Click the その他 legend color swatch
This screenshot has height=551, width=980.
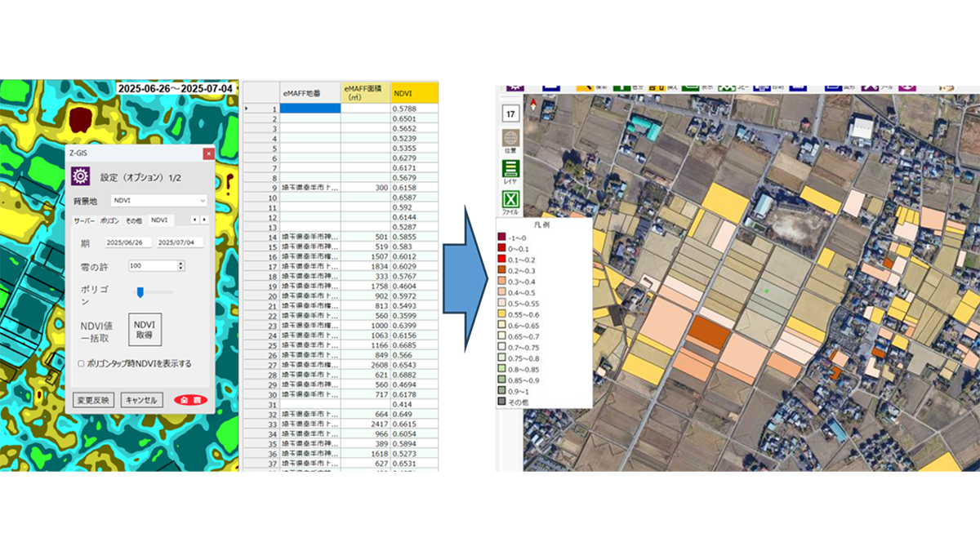(502, 402)
